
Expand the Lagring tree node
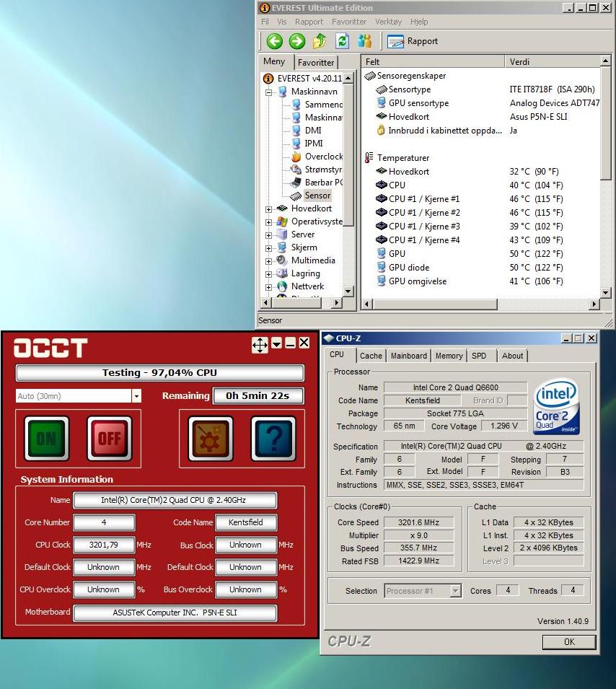point(268,274)
